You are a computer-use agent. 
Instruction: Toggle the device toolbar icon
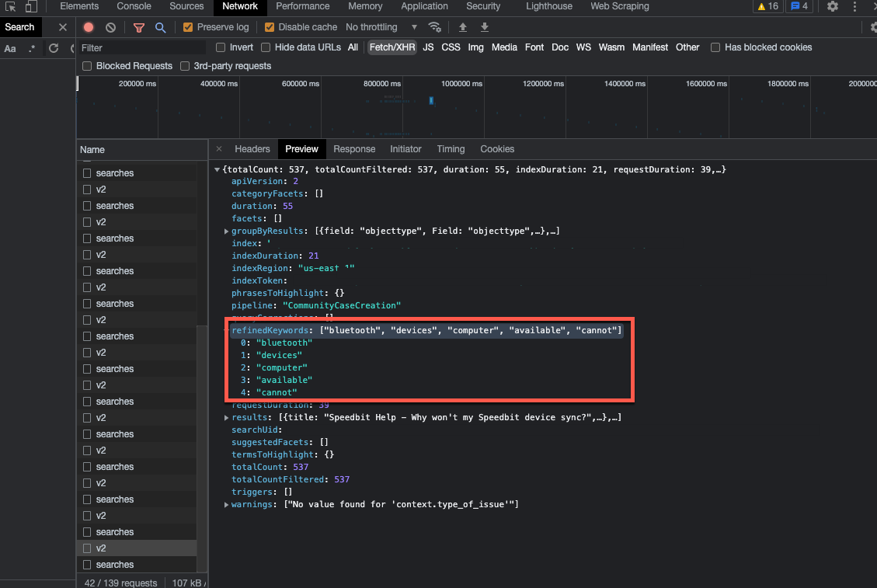click(x=31, y=7)
